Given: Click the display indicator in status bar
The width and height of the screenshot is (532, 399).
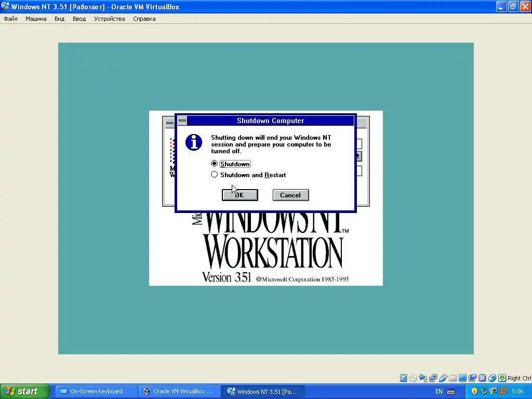Looking at the screenshot, I should tap(462, 378).
